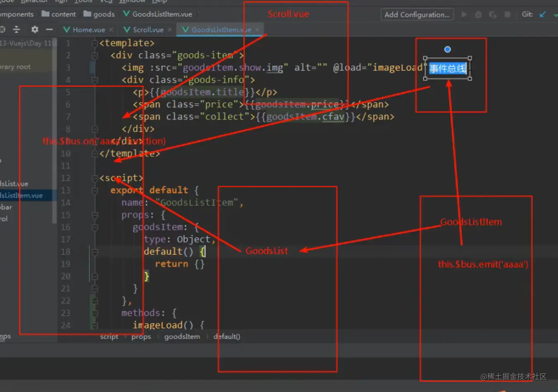The height and width of the screenshot is (392, 558).
Task: Click the Vue icon on Scroll.vue tab
Action: [x=127, y=30]
